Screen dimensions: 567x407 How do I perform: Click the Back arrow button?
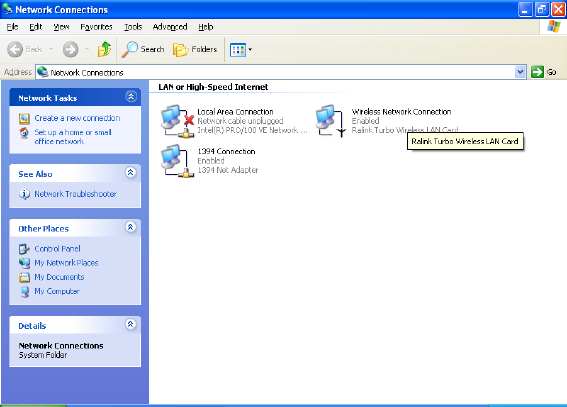15,49
